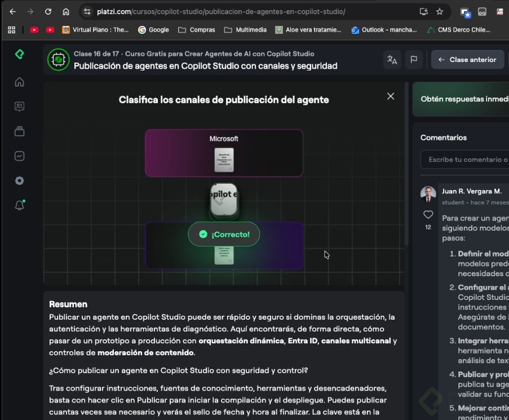
Task: Open the progress chart icon in sidebar
Action: point(20,156)
